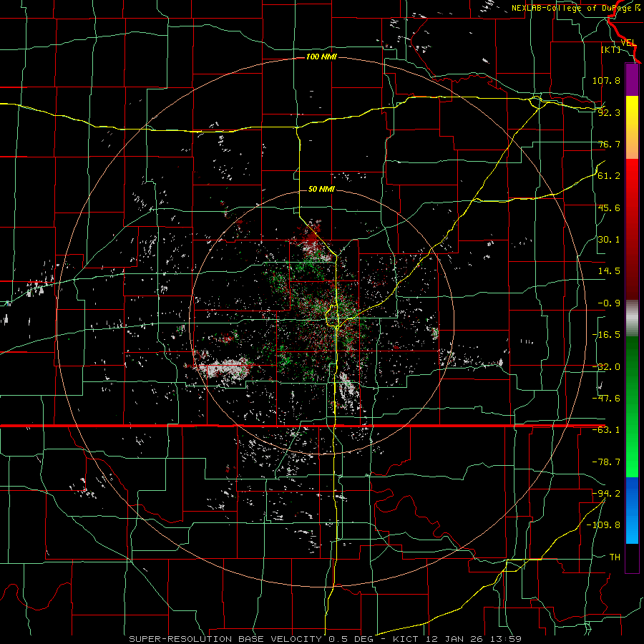Click the [KT] units label
Viewport: 644px width, 644px height.
[611, 50]
